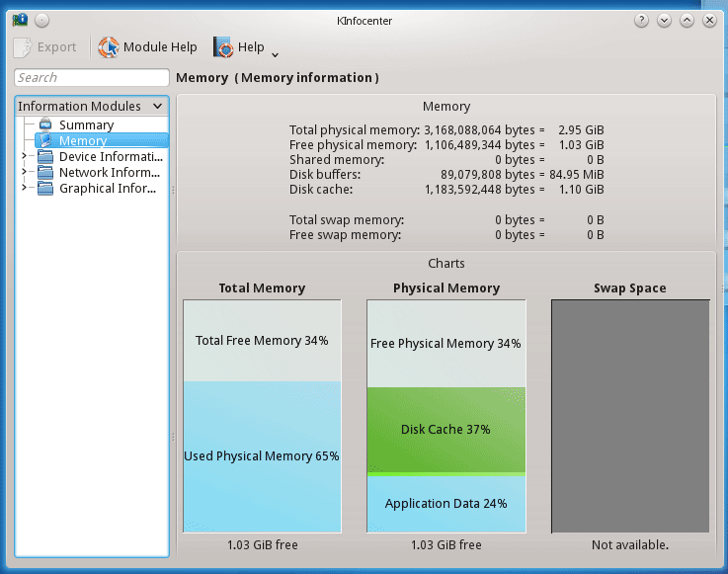
Task: Click the Total physical memory value 2.95 GiB
Action: pyautogui.click(x=581, y=130)
